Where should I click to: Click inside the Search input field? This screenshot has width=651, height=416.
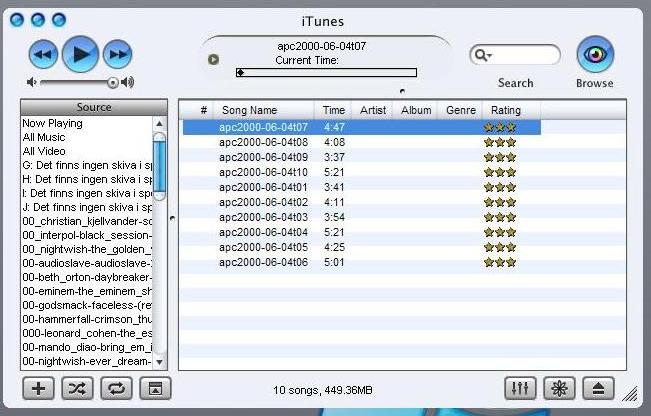(515, 55)
